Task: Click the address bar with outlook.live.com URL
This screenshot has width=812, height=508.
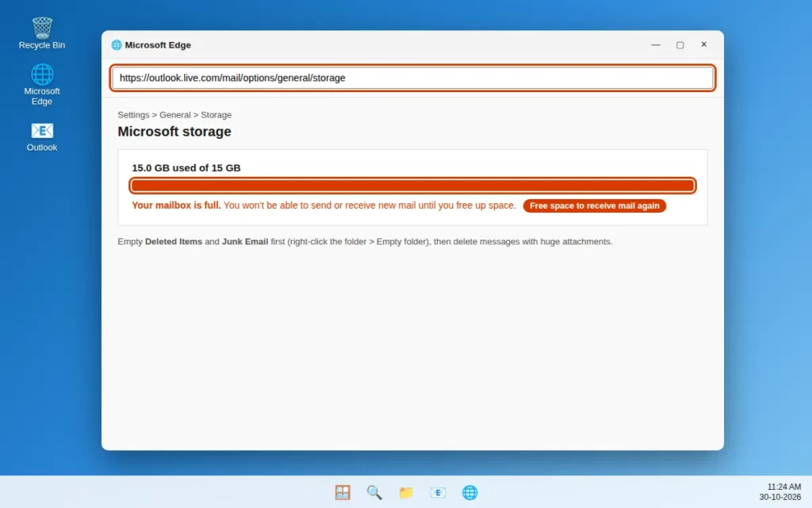Action: click(412, 78)
